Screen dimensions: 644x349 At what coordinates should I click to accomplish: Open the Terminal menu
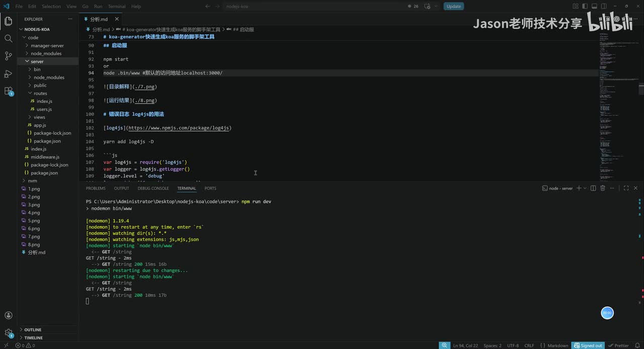(117, 6)
